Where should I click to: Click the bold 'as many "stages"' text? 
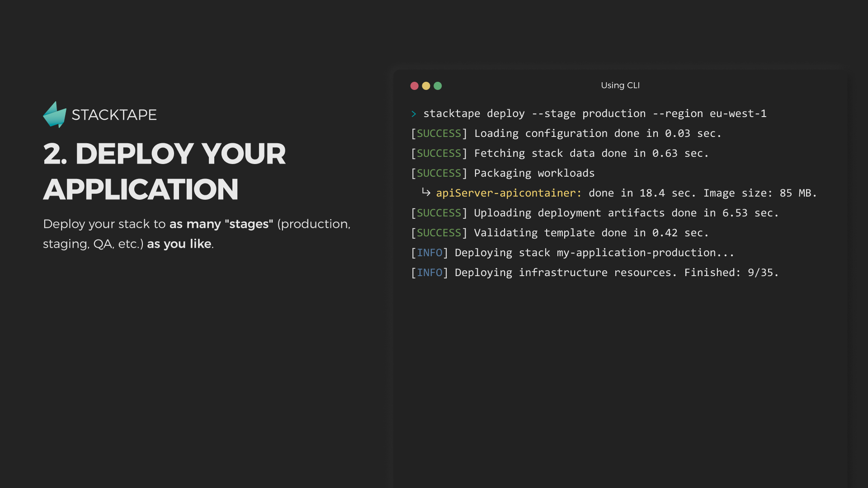pyautogui.click(x=221, y=224)
